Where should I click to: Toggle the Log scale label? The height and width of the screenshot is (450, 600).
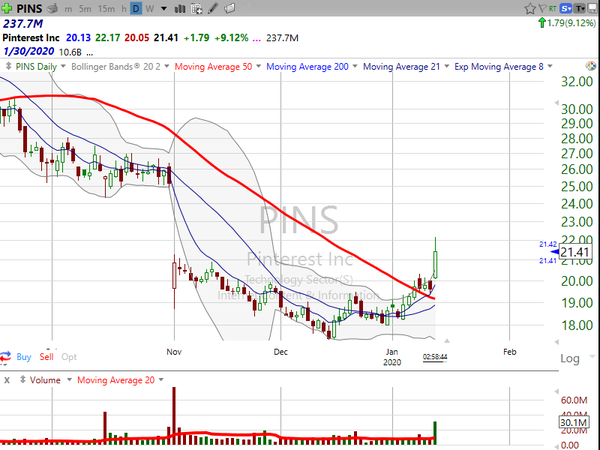[x=570, y=359]
